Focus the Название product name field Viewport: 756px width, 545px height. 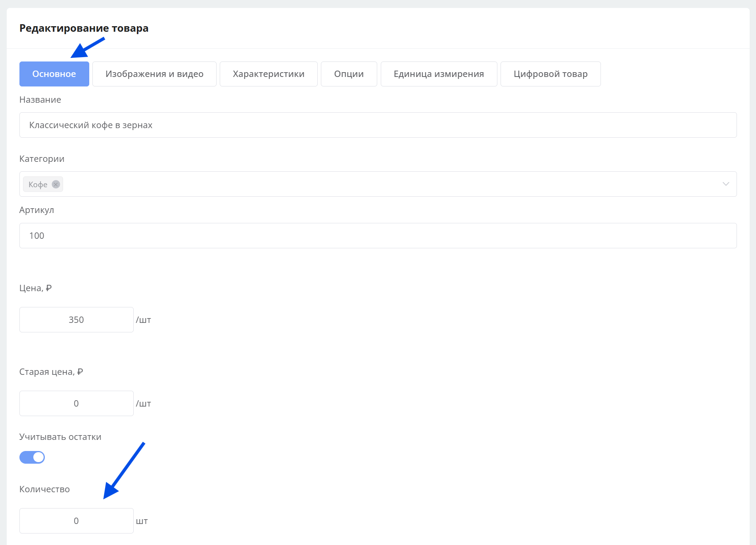(378, 125)
